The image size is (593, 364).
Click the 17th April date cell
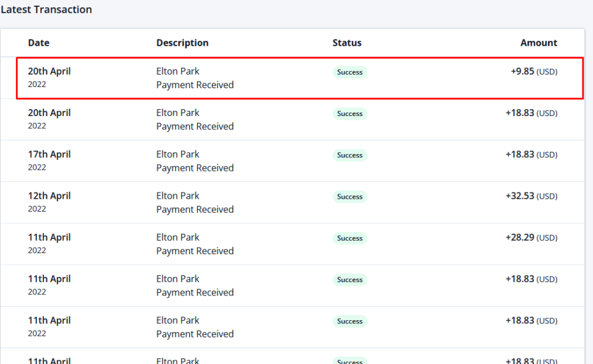pyautogui.click(x=49, y=154)
